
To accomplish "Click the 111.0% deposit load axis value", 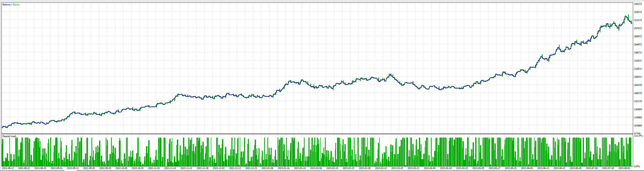I will [638, 136].
